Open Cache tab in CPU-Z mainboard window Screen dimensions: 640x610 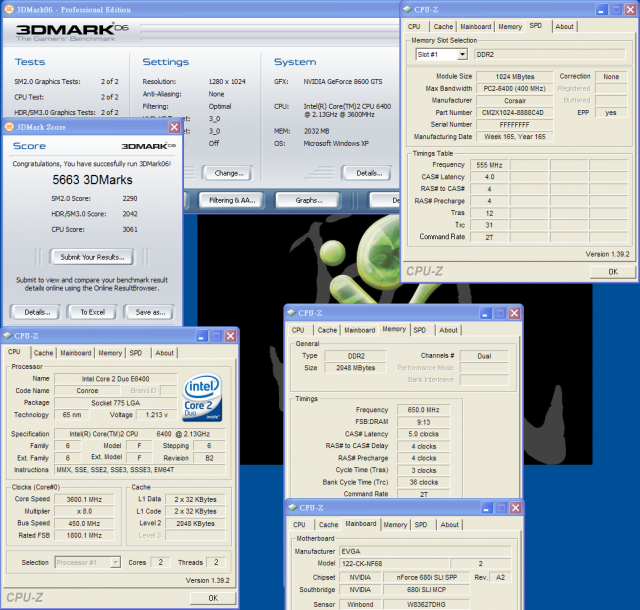click(x=329, y=525)
